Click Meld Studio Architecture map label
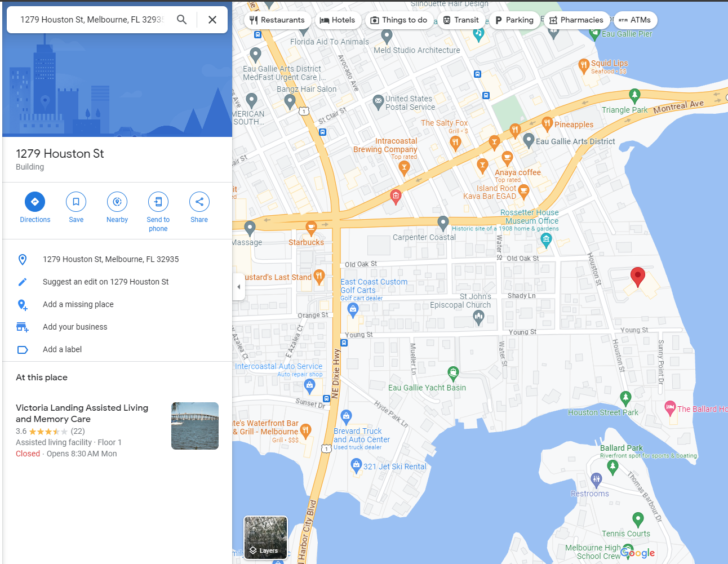 [417, 50]
